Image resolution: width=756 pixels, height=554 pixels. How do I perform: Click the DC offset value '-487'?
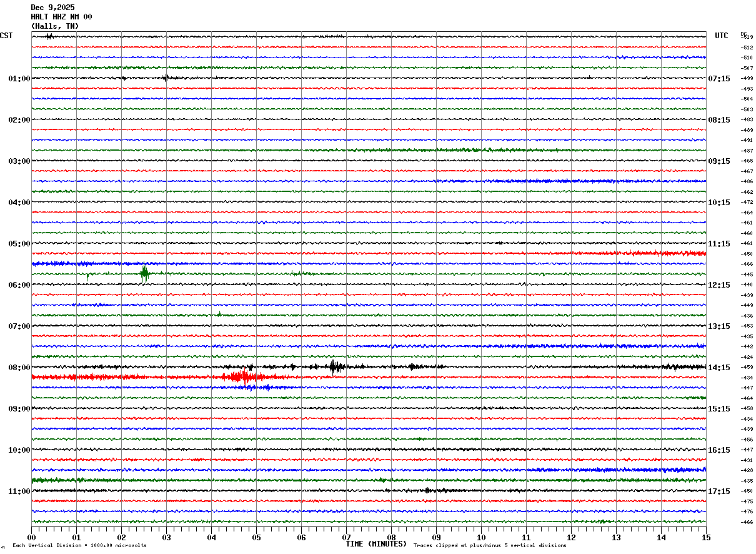coord(747,151)
